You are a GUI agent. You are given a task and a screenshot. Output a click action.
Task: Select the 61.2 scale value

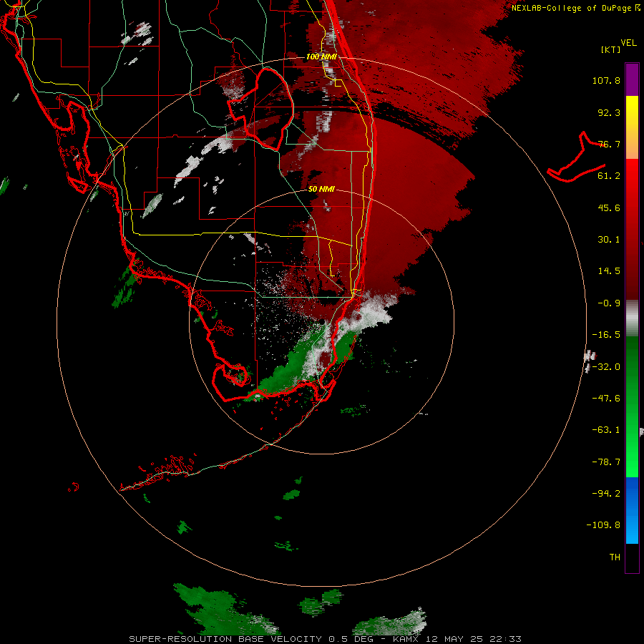(609, 176)
